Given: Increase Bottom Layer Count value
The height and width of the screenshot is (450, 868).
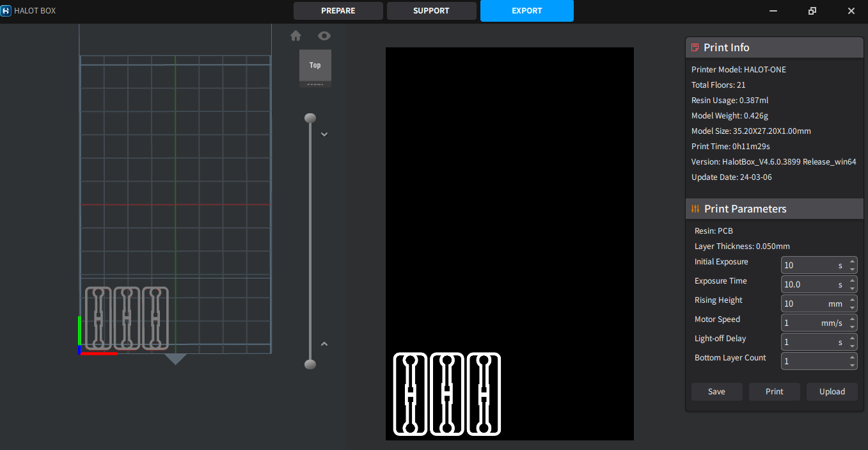Looking at the screenshot, I should tap(853, 357).
